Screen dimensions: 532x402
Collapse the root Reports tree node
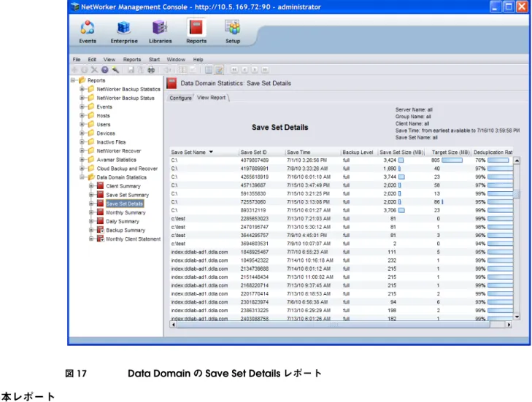click(73, 80)
